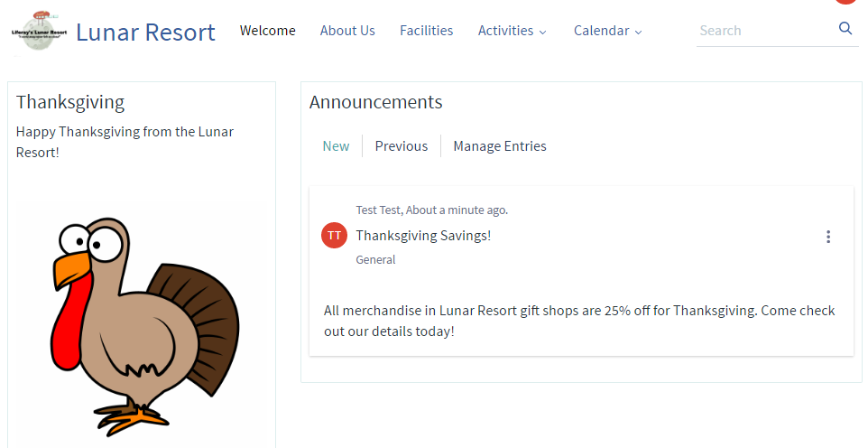This screenshot has width=868, height=448.
Task: Click the Lunar Resort site title link
Action: 145,33
